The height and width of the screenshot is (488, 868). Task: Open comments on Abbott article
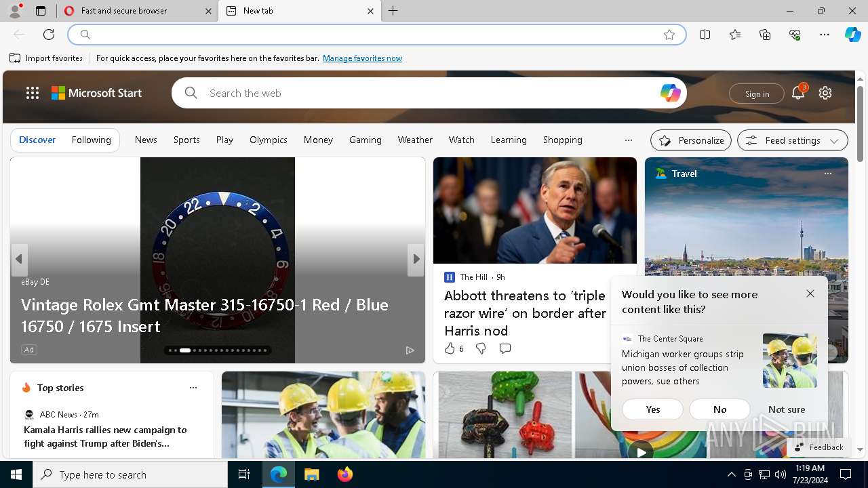tap(505, 348)
